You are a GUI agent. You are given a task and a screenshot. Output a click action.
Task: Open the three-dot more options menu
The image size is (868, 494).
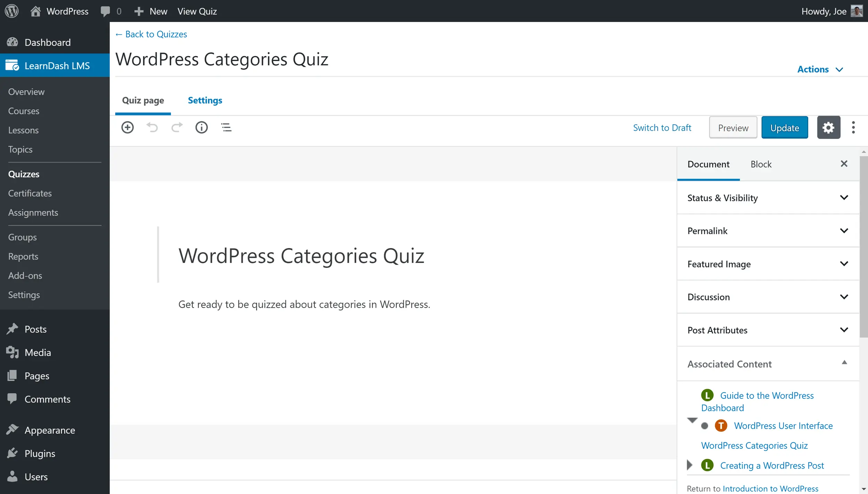[853, 127]
